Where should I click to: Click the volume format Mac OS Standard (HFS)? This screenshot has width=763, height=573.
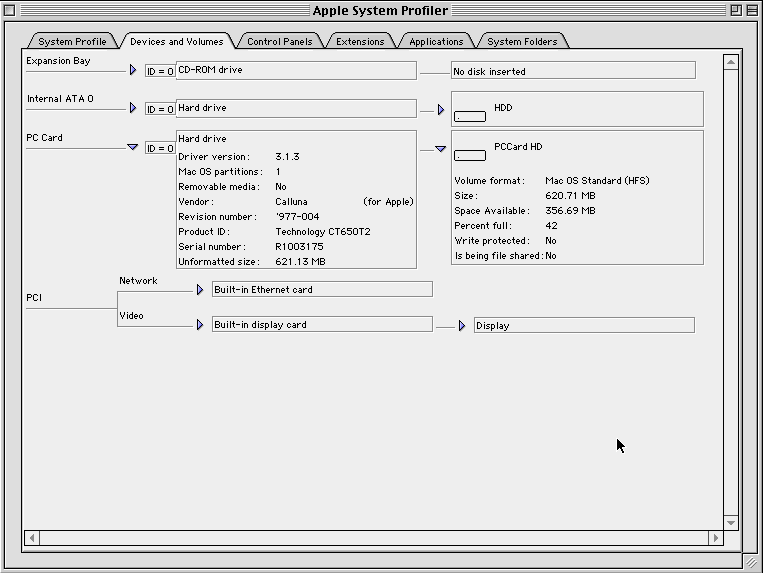(x=597, y=180)
